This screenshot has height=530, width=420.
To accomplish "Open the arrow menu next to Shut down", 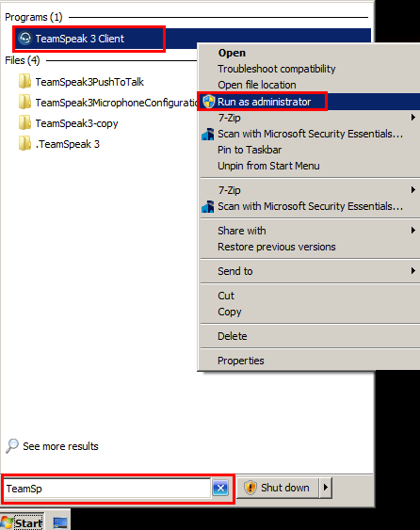I will tap(326, 488).
